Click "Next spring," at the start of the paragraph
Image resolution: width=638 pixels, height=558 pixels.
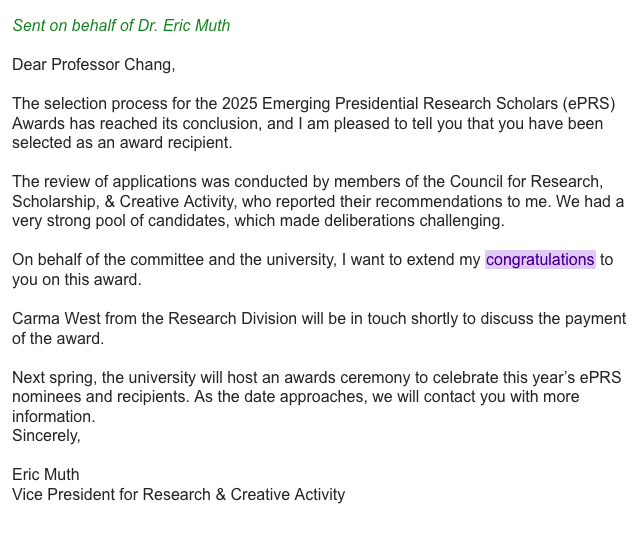point(55,378)
